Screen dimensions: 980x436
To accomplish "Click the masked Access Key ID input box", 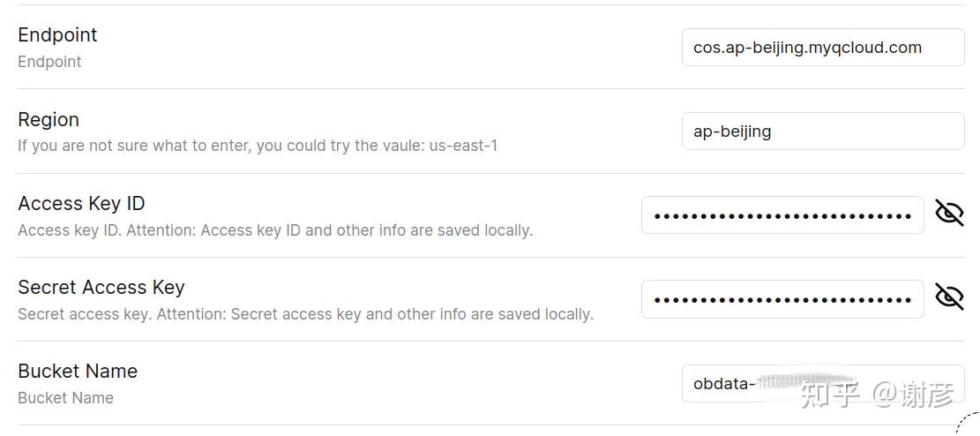I will tap(782, 214).
